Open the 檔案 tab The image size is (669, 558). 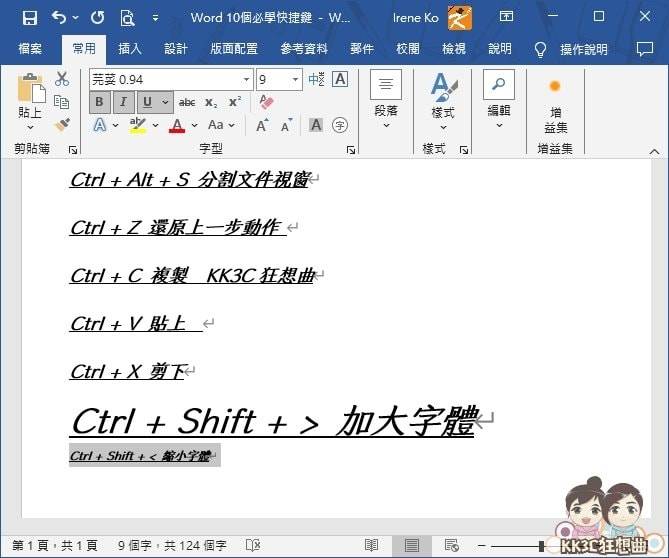pos(30,49)
